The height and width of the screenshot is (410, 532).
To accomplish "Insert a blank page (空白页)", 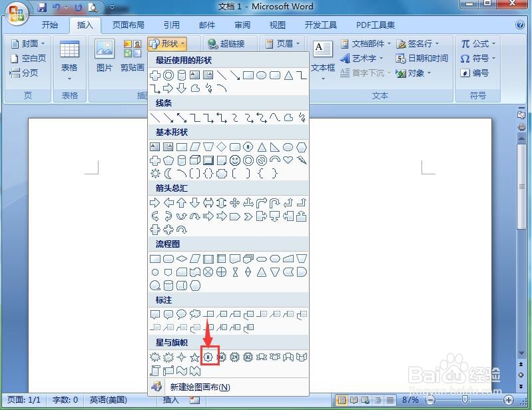I will (x=28, y=59).
